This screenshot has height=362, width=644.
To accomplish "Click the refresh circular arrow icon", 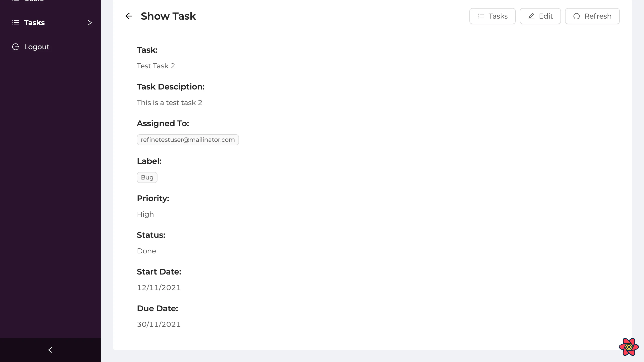I will click(x=576, y=16).
